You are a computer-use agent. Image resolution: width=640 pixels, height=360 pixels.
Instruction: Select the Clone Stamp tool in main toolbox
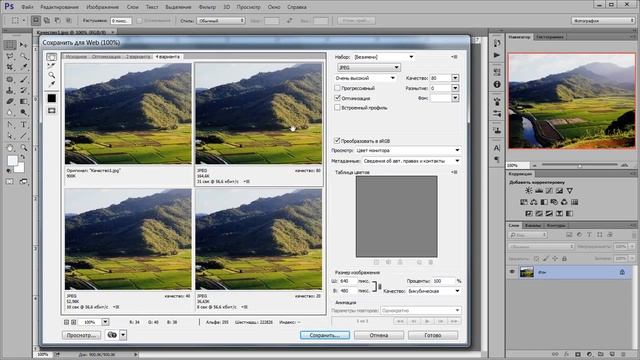pos(10,90)
